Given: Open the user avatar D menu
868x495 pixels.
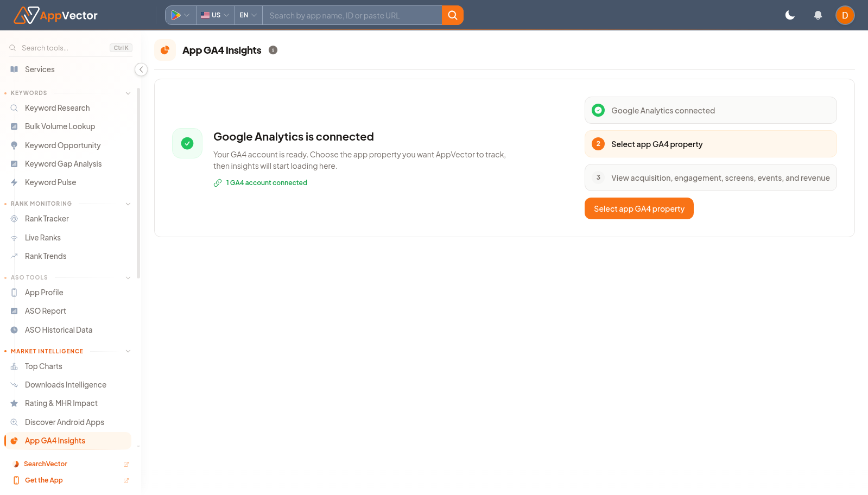Looking at the screenshot, I should (x=845, y=15).
